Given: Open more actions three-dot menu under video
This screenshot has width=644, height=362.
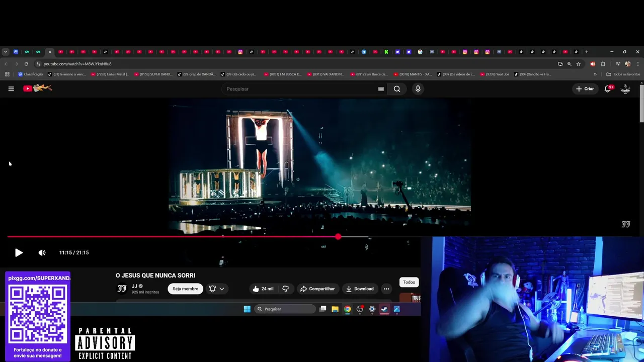Looking at the screenshot, I should [386, 289].
